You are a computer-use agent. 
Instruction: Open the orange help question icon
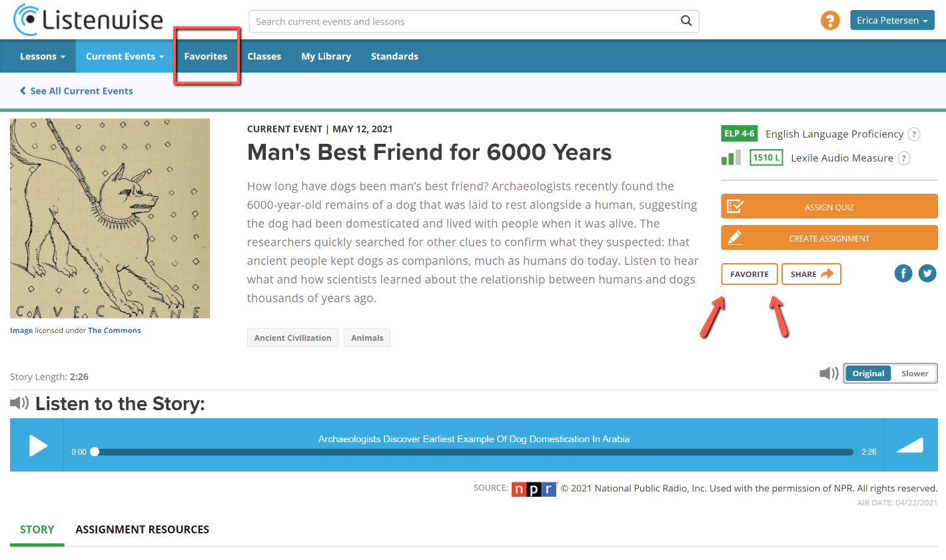(x=830, y=21)
